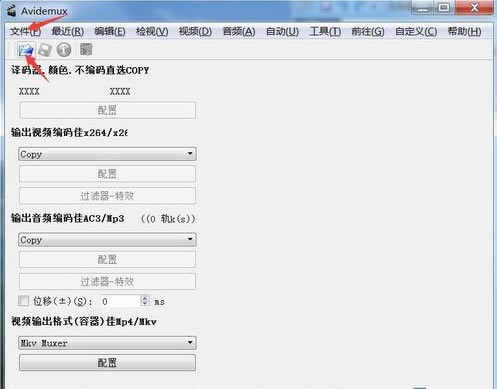Open the 帮助 menu
The width and height of the screenshot is (497, 389).
(464, 31)
